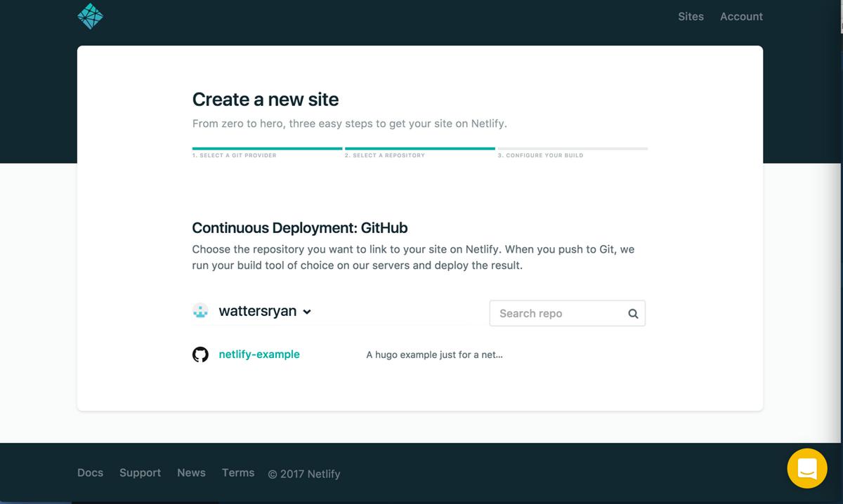Screen dimensions: 843x504
Task: Expand the wattersryan account dropdown
Action: point(307,312)
